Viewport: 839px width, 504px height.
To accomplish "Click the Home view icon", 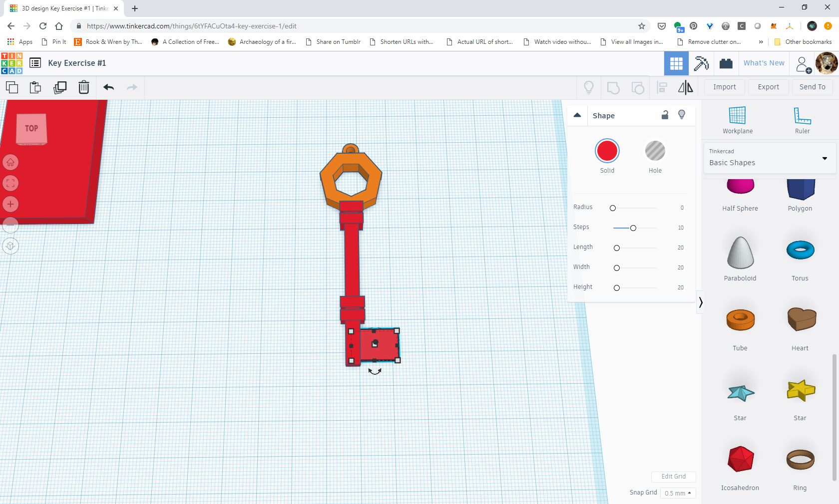I will coord(10,162).
